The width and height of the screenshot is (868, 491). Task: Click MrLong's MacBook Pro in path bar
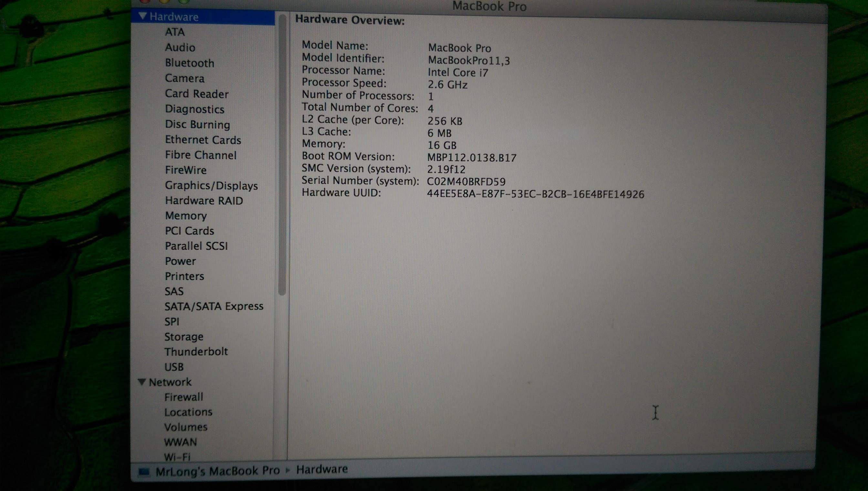click(217, 471)
